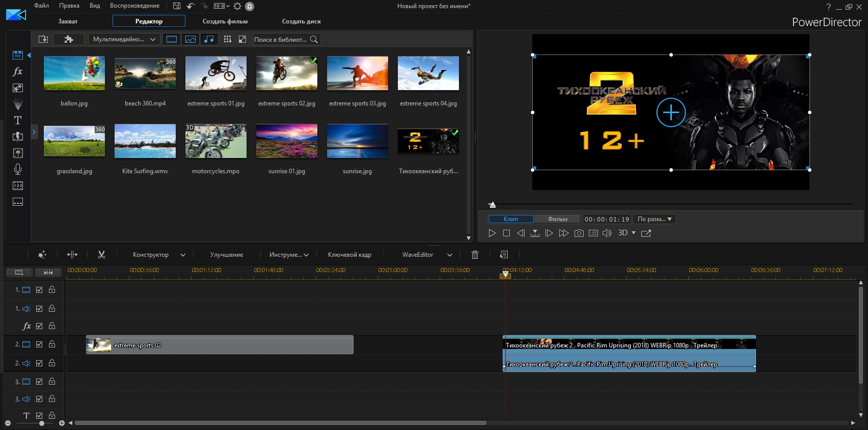Open the PiP objects room icon

[18, 88]
